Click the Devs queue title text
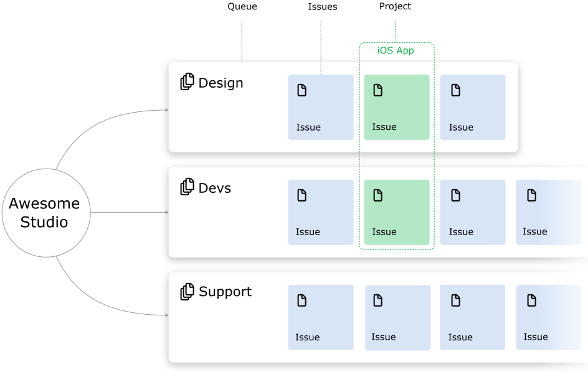Image resolution: width=588 pixels, height=372 pixels. (x=214, y=188)
